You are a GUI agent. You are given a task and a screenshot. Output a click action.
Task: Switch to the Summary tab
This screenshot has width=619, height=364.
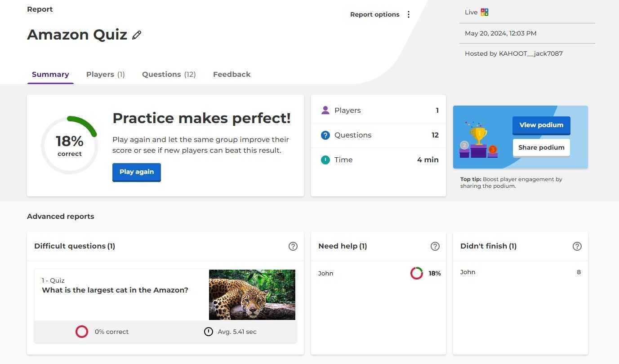(x=50, y=75)
